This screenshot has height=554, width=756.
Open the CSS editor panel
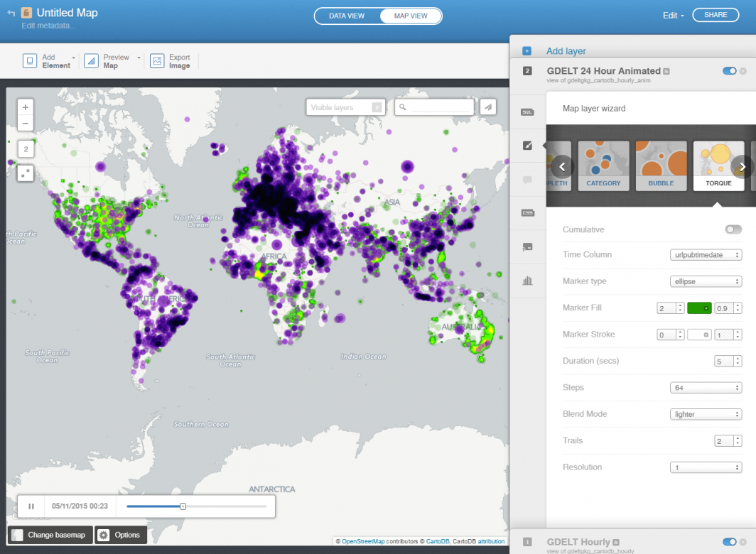527,212
